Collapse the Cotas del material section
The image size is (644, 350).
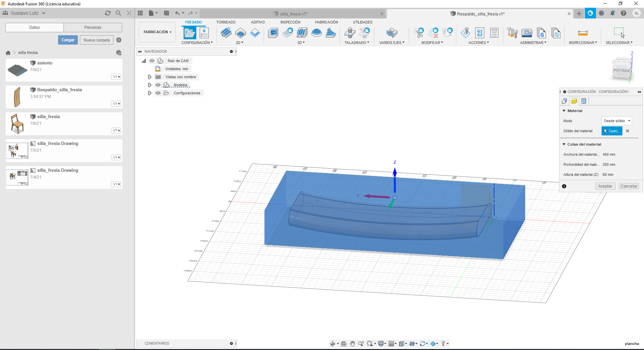click(x=564, y=144)
